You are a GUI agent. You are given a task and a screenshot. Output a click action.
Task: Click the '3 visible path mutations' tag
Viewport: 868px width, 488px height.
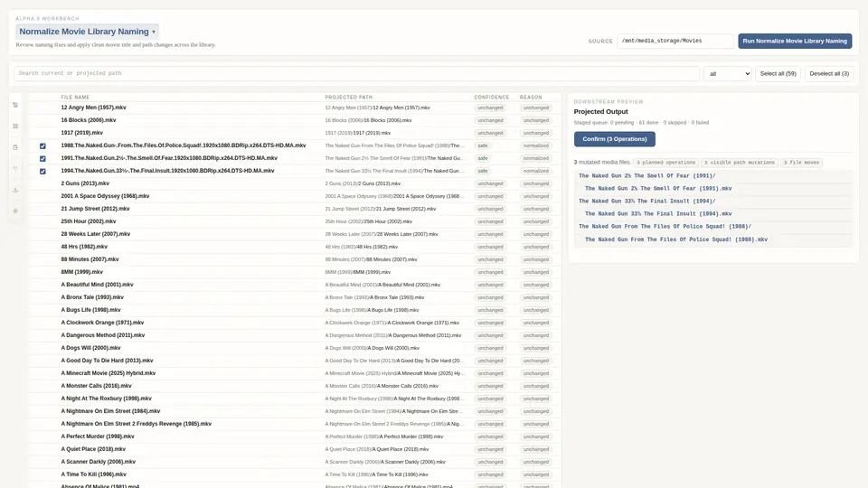pos(739,163)
